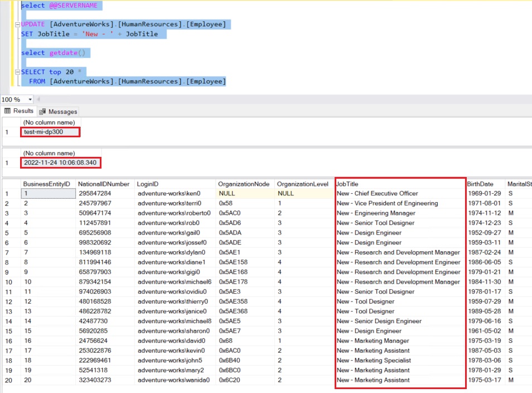Select the 2022-11-24 10:06:08.340 date cell
The image size is (532, 393).
click(60, 162)
